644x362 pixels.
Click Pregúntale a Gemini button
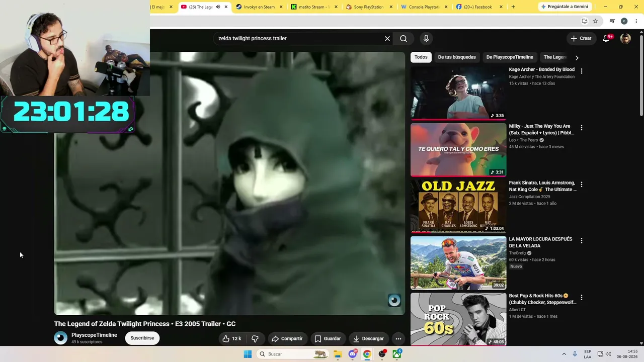pyautogui.click(x=564, y=7)
